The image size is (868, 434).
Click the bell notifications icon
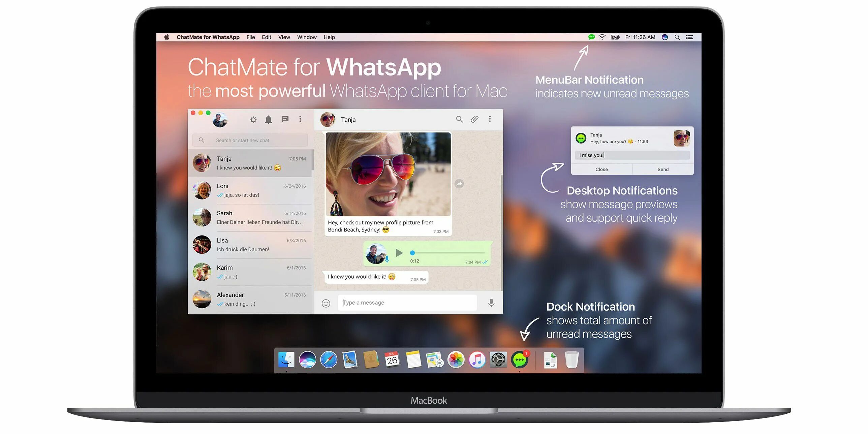(x=268, y=120)
